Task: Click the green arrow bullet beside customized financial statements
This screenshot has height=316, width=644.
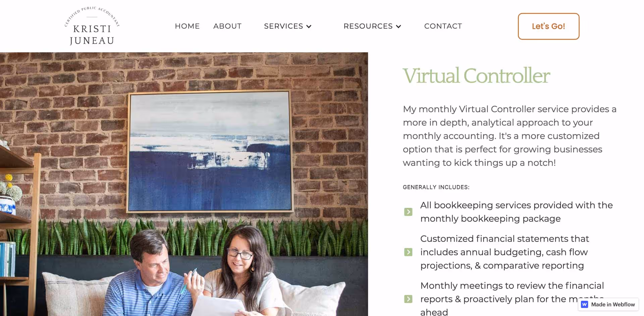Action: [x=408, y=252]
